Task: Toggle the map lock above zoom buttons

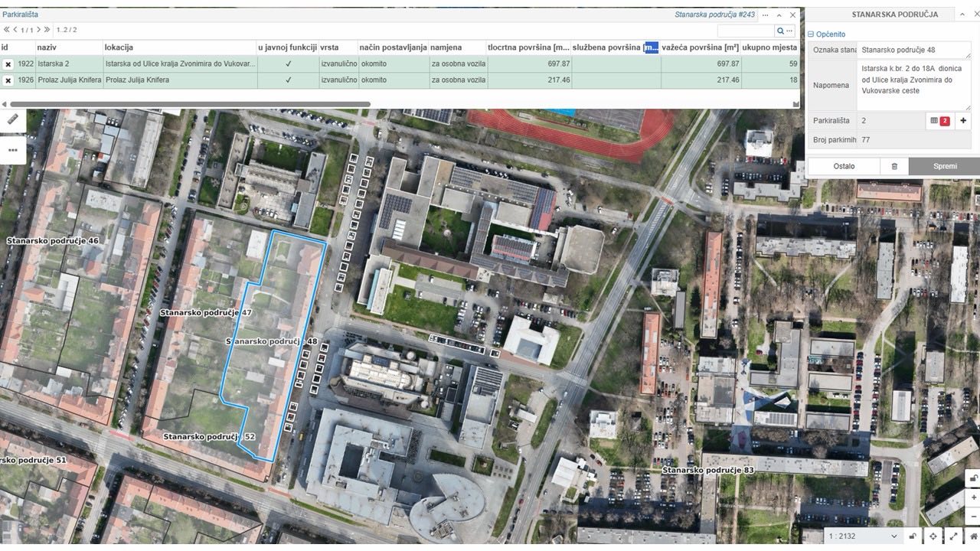Action: click(973, 478)
